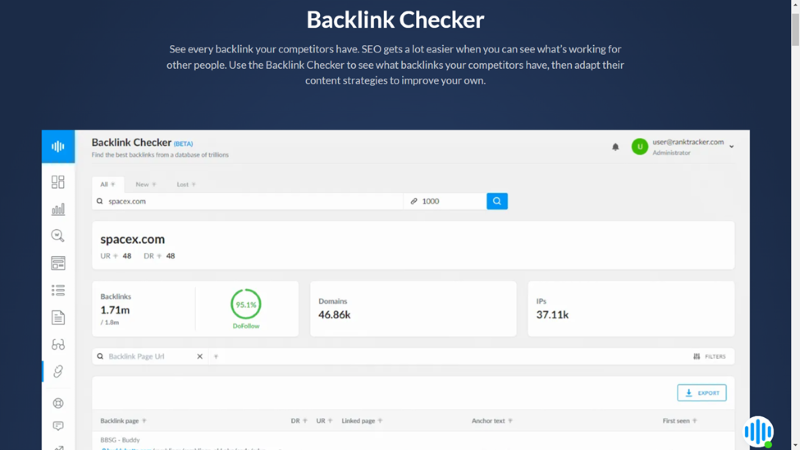This screenshot has width=800, height=450.
Task: Open the account dropdown chevron
Action: [x=732, y=147]
